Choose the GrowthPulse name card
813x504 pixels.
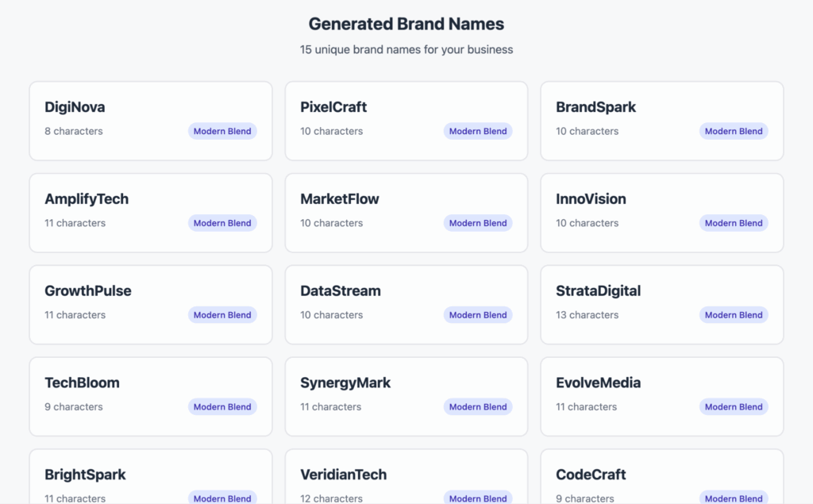[150, 304]
